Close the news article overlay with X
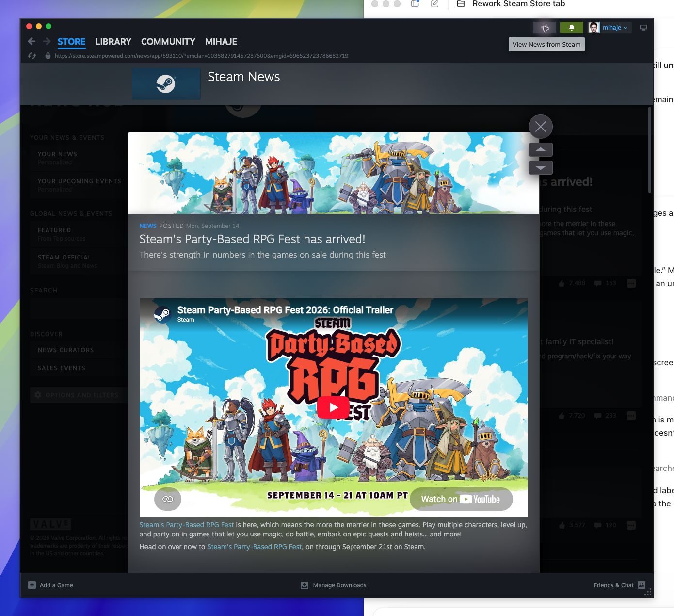The height and width of the screenshot is (616, 674). (541, 127)
